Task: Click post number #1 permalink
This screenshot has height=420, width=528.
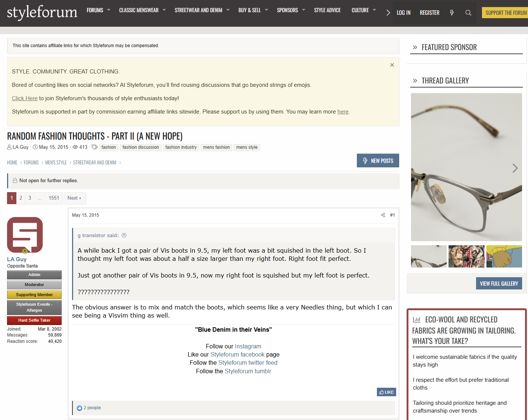Action: [x=392, y=215]
